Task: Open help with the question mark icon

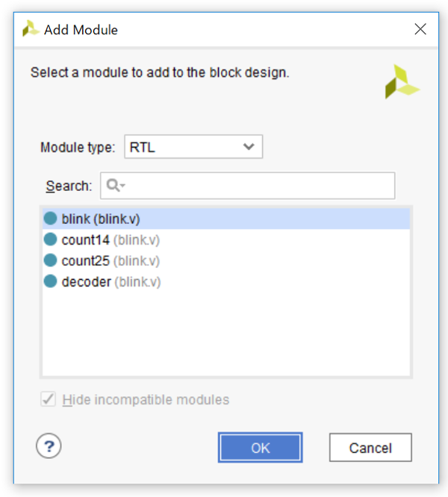Action: (49, 446)
